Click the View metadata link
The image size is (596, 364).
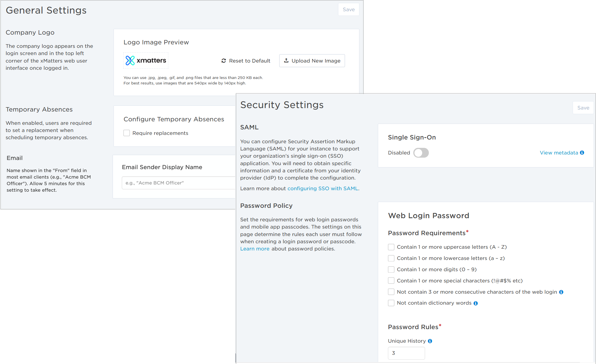[559, 153]
